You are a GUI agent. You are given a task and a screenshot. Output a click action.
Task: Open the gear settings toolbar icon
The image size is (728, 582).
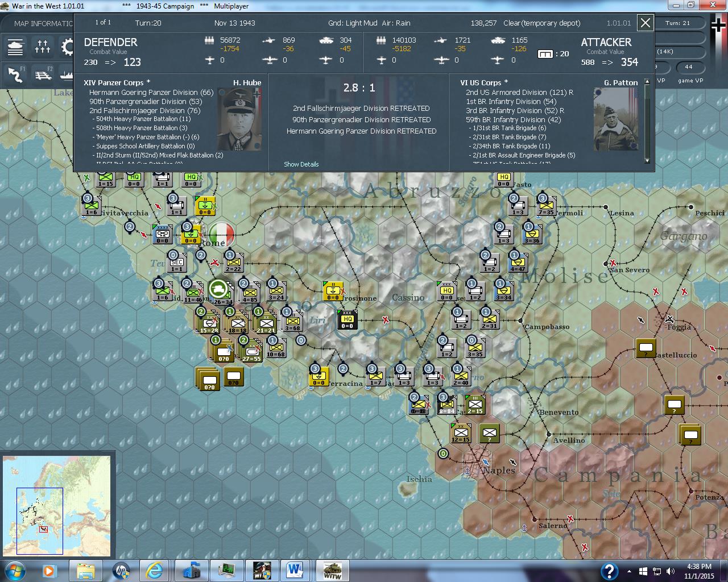[68, 47]
